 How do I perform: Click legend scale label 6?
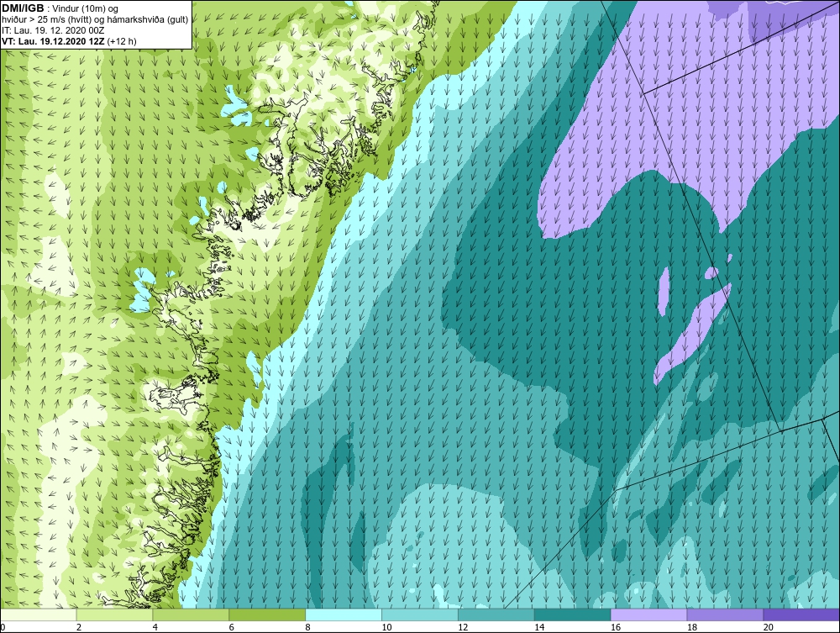(232, 627)
